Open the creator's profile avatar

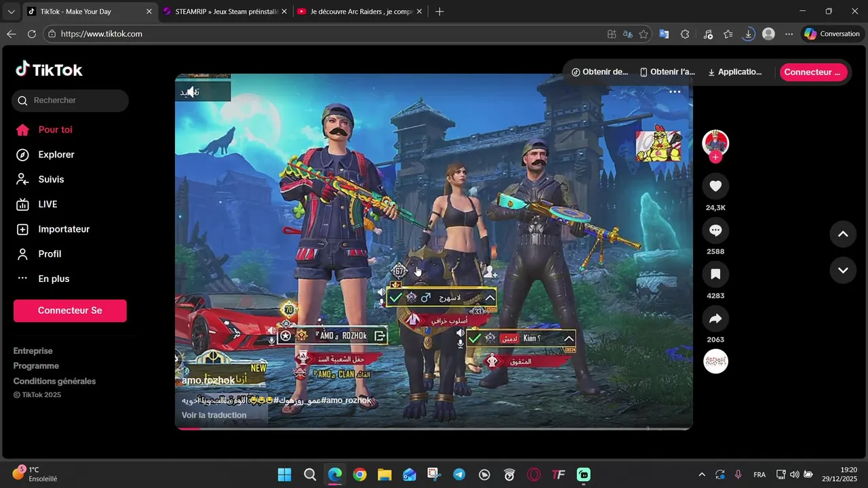[715, 143]
